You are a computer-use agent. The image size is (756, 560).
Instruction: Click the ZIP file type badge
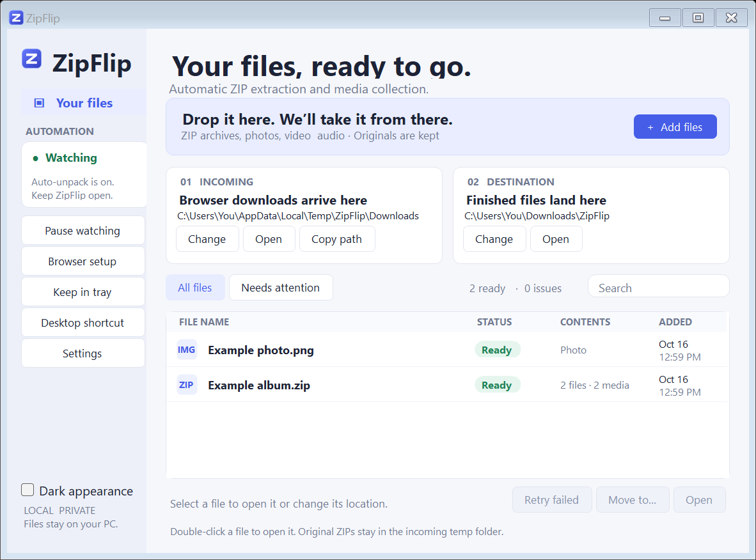click(187, 385)
